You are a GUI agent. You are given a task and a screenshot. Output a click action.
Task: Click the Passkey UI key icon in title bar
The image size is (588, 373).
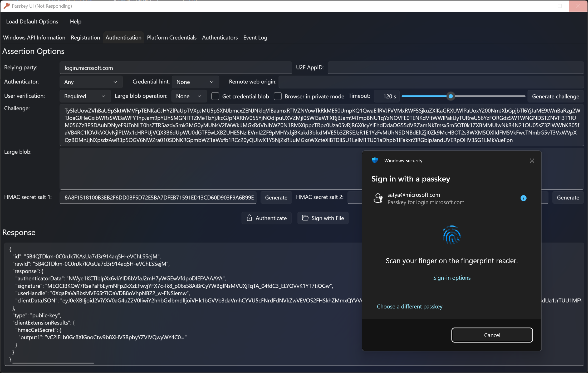pyautogui.click(x=7, y=6)
